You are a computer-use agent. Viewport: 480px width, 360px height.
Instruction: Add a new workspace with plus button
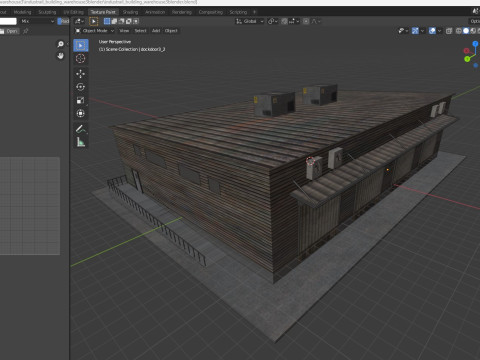click(254, 12)
